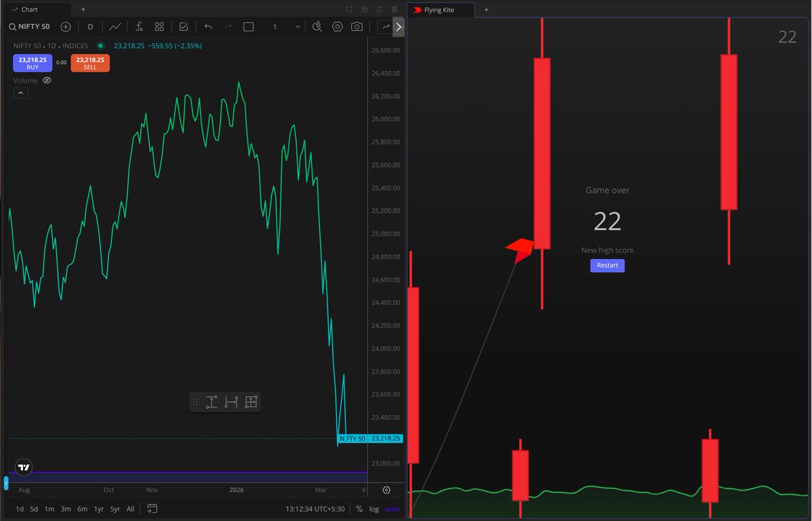Viewport: 812px width, 521px height.
Task: Set the chart range to 3m
Action: pyautogui.click(x=66, y=509)
